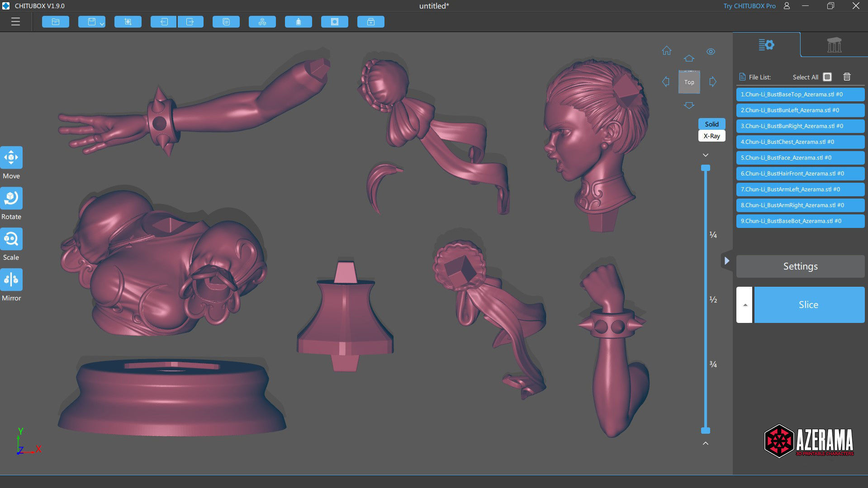The image size is (868, 488).
Task: Switch to X-Ray render mode
Action: pos(711,136)
